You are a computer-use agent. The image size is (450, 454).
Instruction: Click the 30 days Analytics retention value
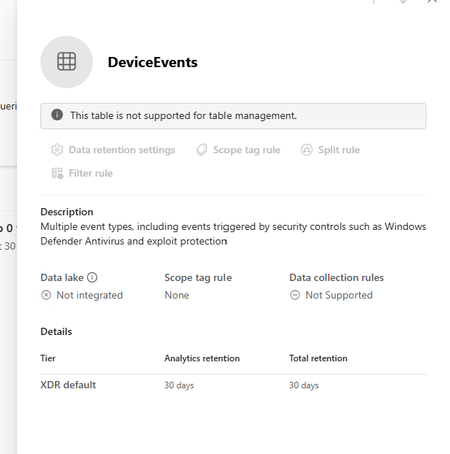coord(179,385)
